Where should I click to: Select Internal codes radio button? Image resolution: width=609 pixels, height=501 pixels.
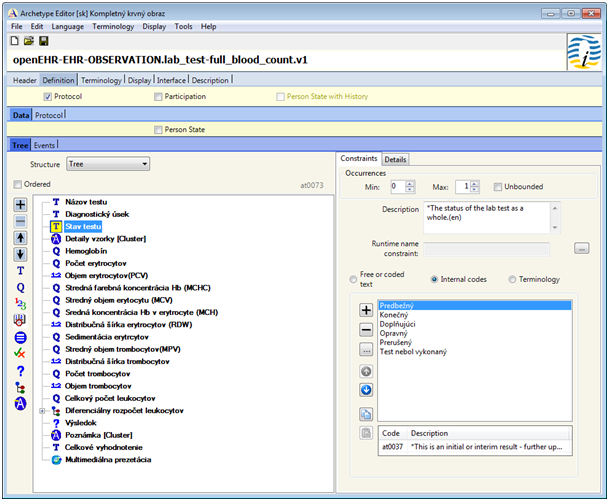(434, 279)
